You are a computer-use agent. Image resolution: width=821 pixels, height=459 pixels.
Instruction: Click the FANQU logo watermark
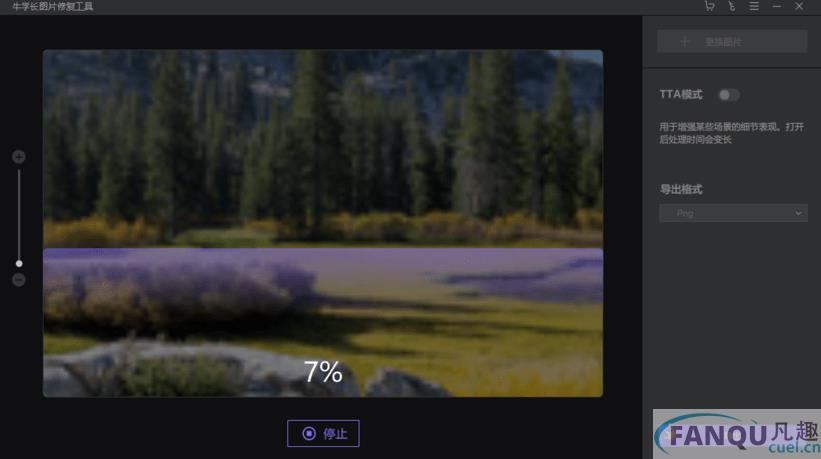pos(737,434)
